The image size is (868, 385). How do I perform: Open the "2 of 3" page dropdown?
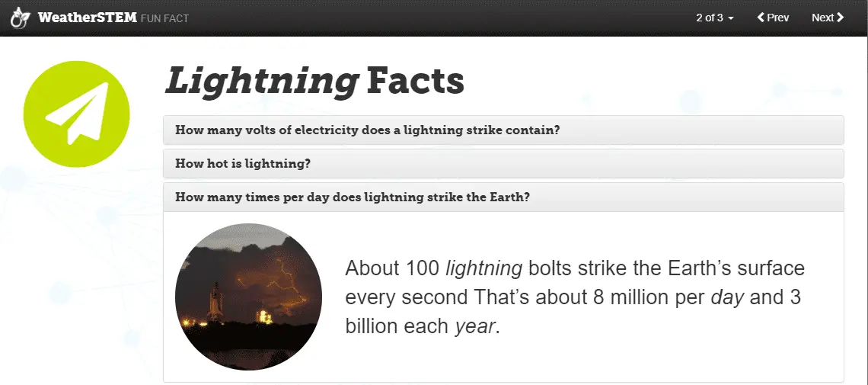(714, 18)
